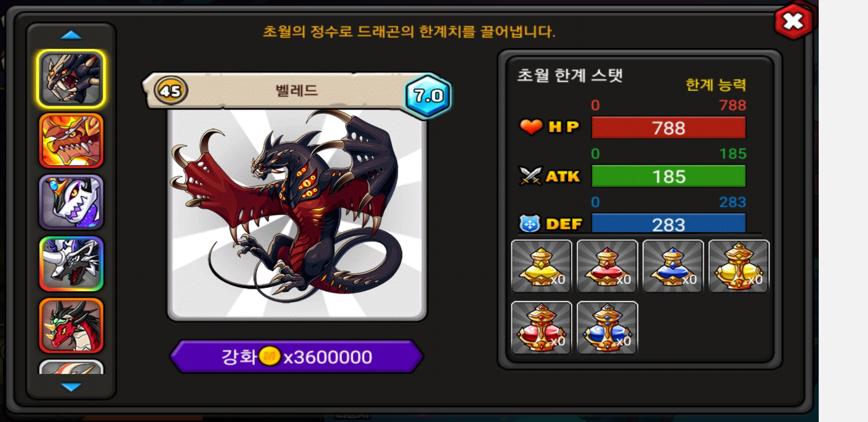The image size is (868, 422).
Task: Tap the large 벨레드 dragon artwork
Action: pyautogui.click(x=297, y=215)
